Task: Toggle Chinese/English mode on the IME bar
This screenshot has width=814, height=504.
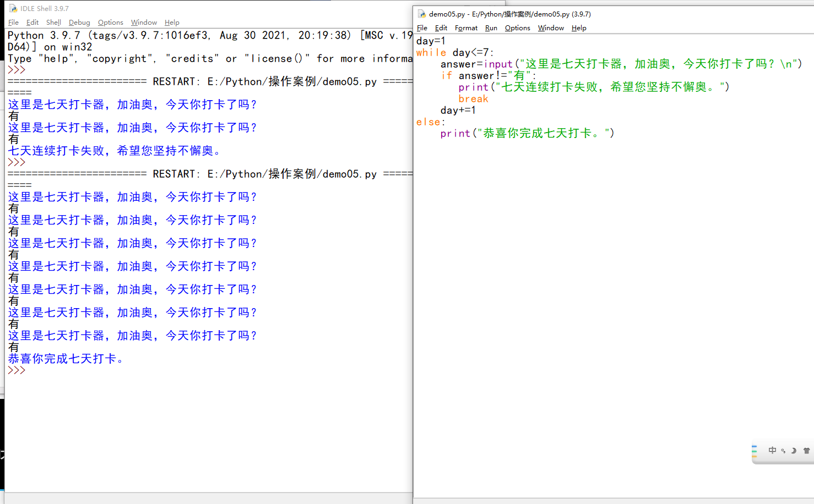Action: click(x=772, y=451)
